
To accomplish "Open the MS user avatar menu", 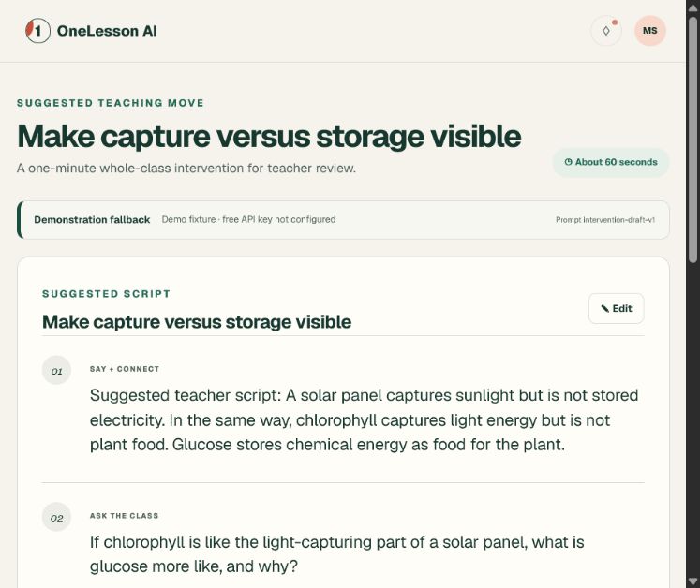I will 650,31.
